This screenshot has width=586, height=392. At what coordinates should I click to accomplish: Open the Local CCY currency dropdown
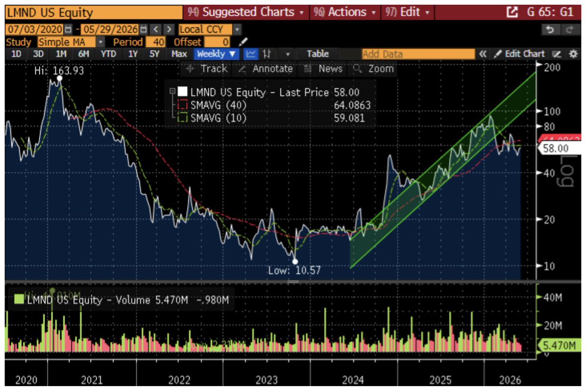click(210, 29)
